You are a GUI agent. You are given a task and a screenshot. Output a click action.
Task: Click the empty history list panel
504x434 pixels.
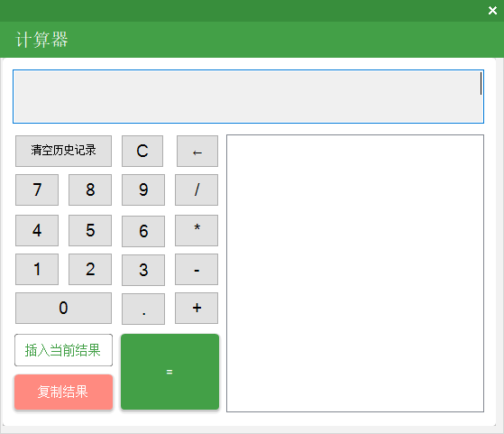tap(355, 273)
